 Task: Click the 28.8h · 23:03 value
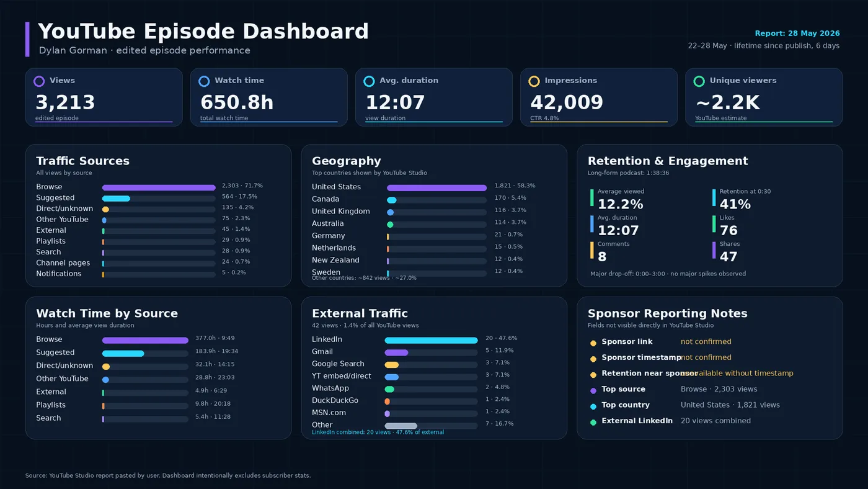215,377
